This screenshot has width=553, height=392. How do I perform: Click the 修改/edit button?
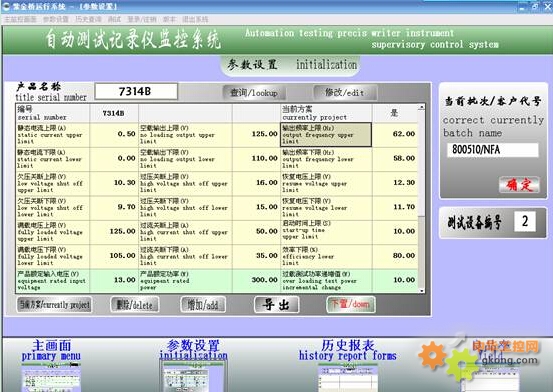tap(345, 93)
